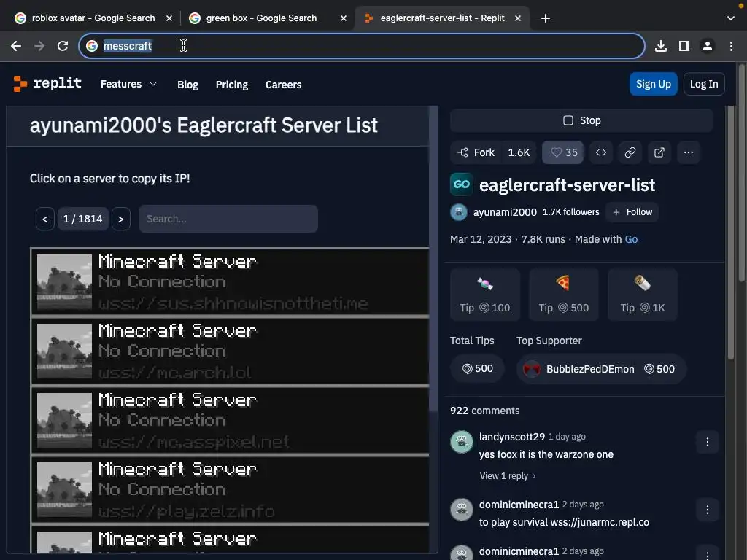Tip 100 cycles with candy icon
The height and width of the screenshot is (560, 747).
485,295
